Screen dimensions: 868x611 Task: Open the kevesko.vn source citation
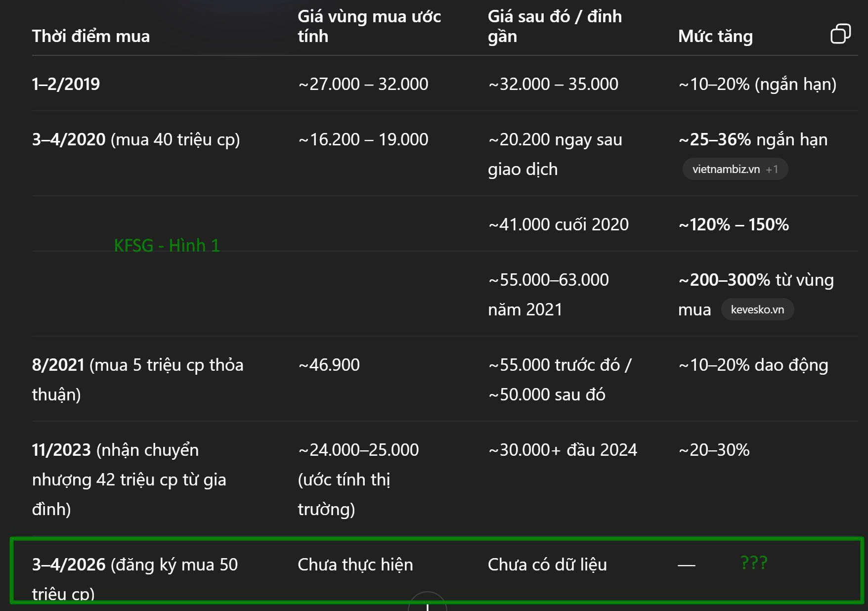click(757, 309)
